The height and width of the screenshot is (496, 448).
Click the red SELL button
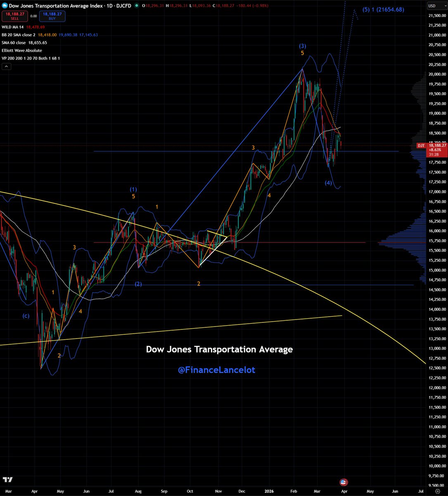pyautogui.click(x=14, y=17)
